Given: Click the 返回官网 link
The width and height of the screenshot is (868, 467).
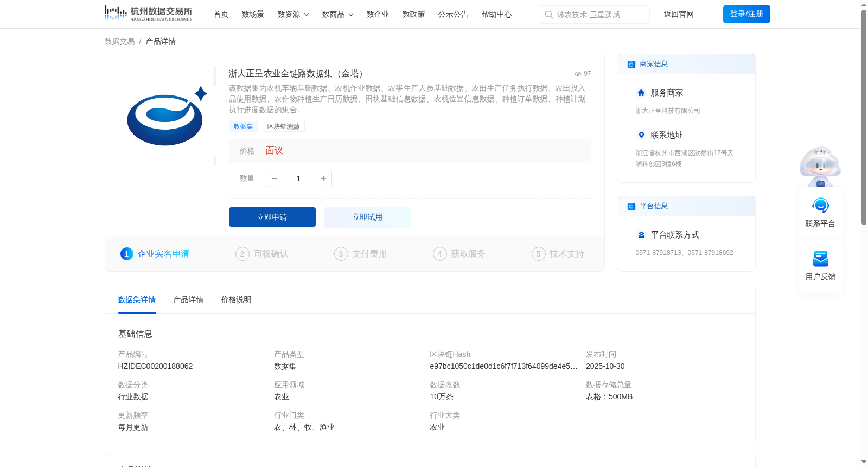Looking at the screenshot, I should tap(679, 15).
